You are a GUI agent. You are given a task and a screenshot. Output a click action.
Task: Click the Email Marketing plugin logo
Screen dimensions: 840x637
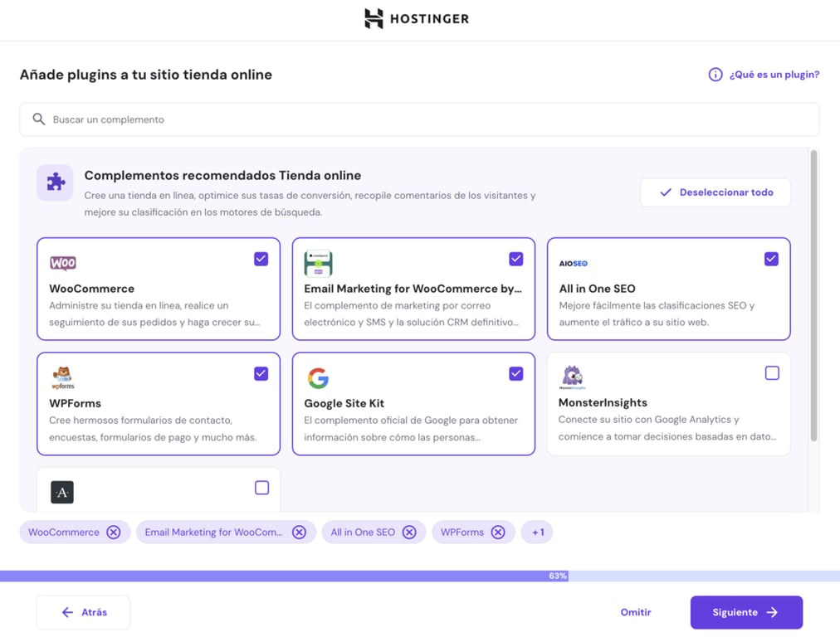click(318, 264)
